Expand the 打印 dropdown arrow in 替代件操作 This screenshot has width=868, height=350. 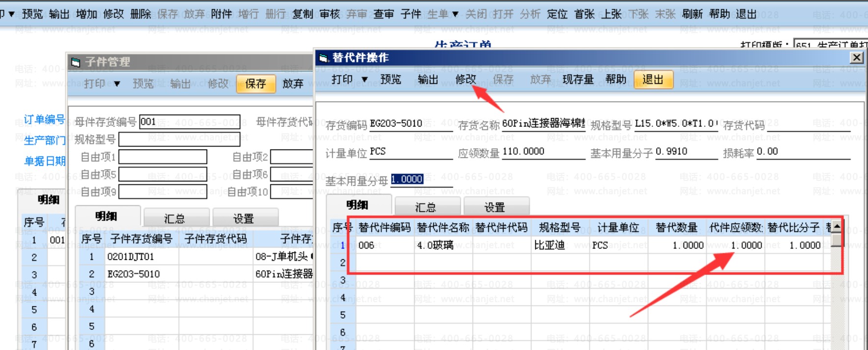tap(365, 79)
